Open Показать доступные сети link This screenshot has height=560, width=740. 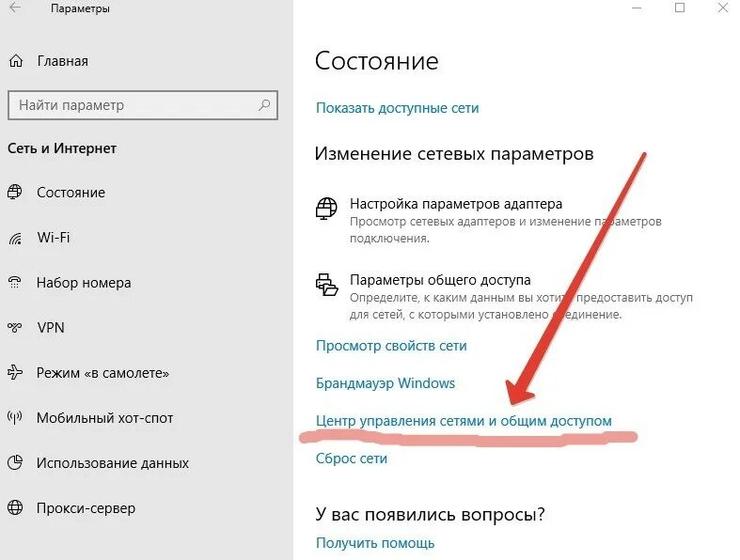coord(398,108)
